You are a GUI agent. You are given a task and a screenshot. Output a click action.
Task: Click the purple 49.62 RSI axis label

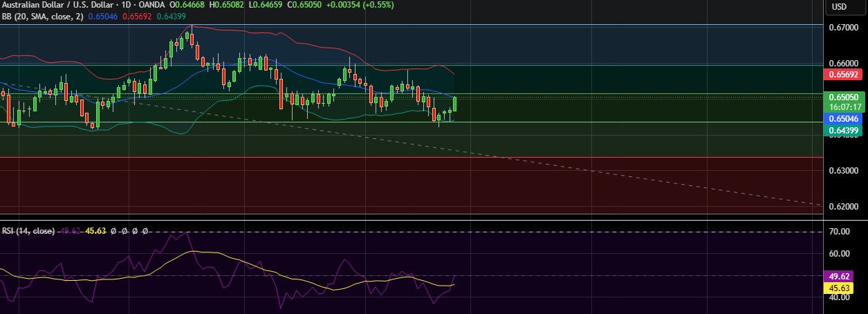coord(839,275)
